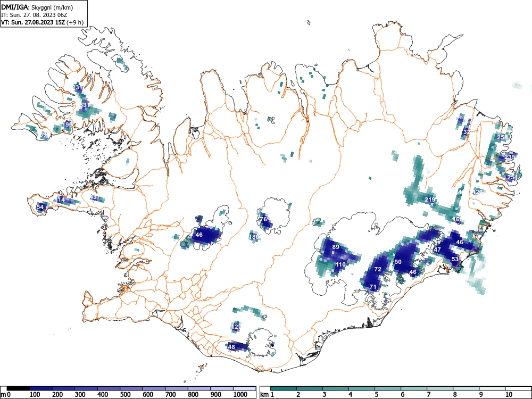This screenshot has height=399, width=532.
Task: Click the 71 visibility label
Action: (x=373, y=287)
